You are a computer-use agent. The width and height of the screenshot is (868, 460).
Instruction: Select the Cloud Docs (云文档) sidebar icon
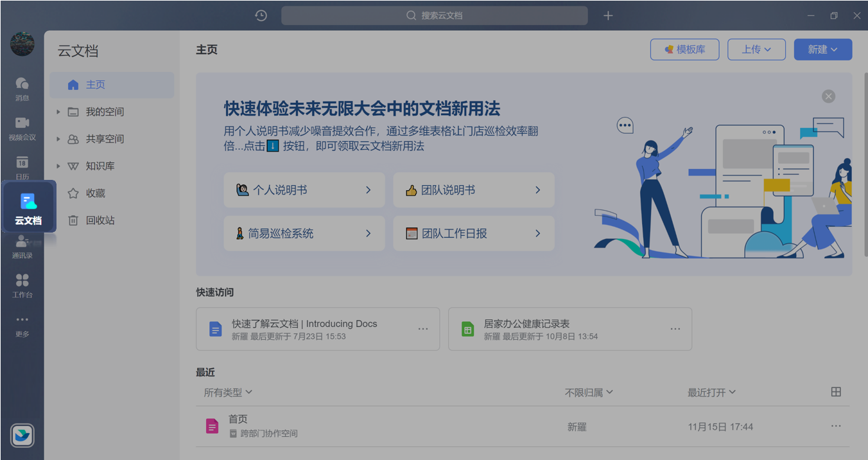(28, 207)
